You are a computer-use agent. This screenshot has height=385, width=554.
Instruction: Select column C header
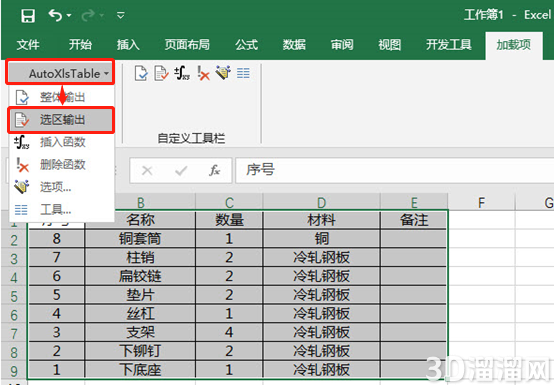click(229, 202)
